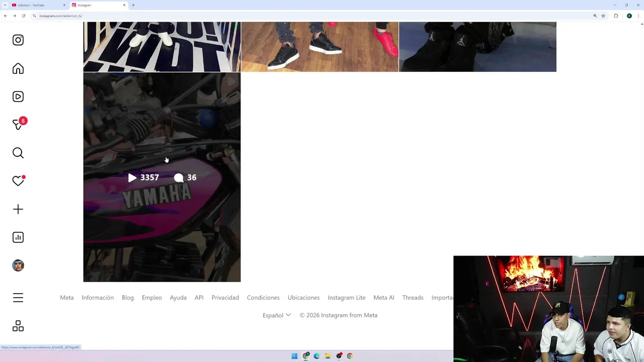Open the browser Extensions menu
644x362 pixels.
pyautogui.click(x=616, y=16)
